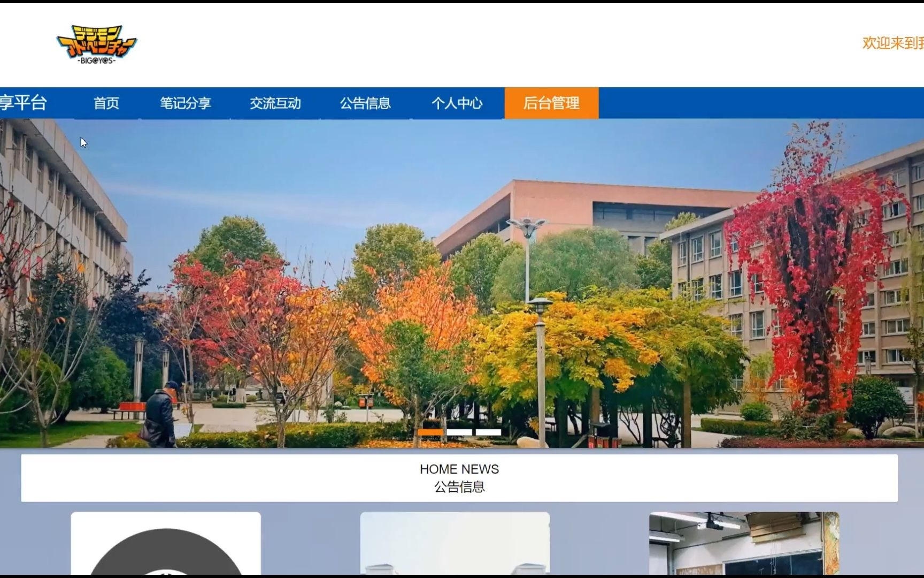Select the third carousel indicator
The width and height of the screenshot is (924, 578).
pyautogui.click(x=488, y=432)
